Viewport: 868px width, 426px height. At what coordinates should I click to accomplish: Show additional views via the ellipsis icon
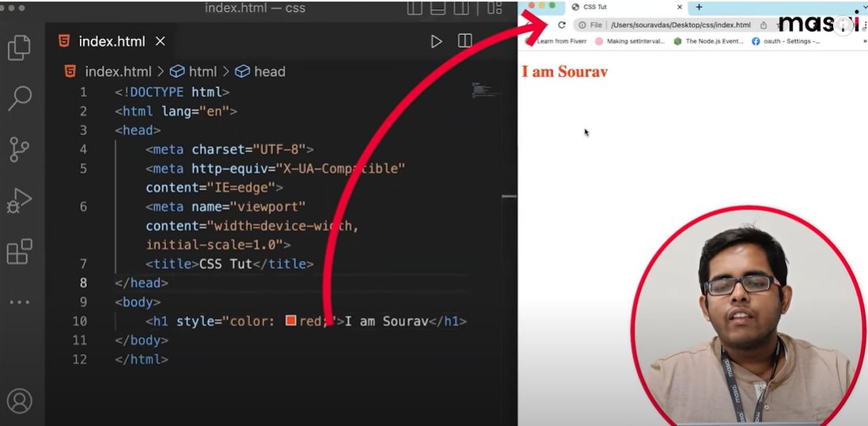[20, 302]
